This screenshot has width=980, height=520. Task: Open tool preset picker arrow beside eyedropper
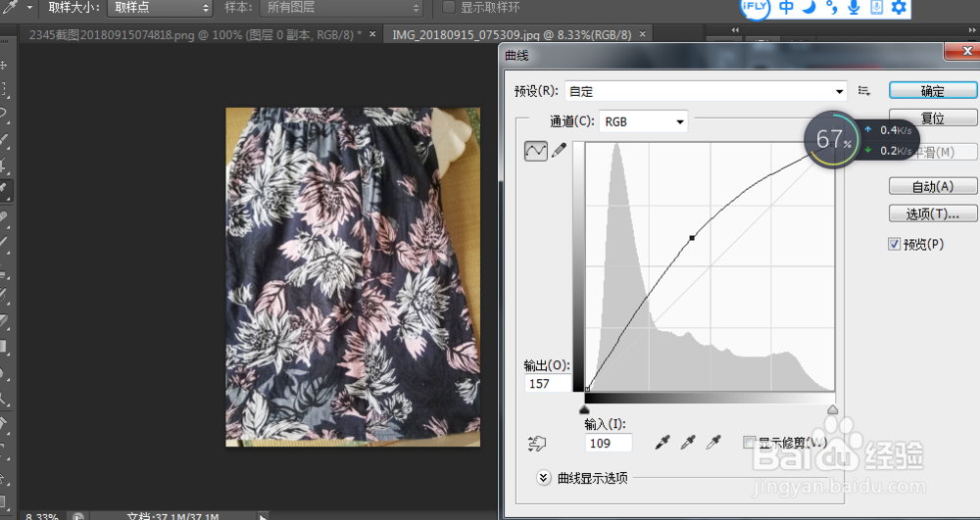tap(29, 8)
